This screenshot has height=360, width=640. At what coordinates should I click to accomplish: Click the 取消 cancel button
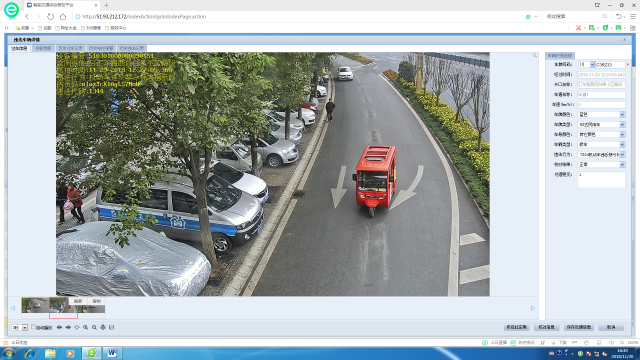pyautogui.click(x=611, y=327)
